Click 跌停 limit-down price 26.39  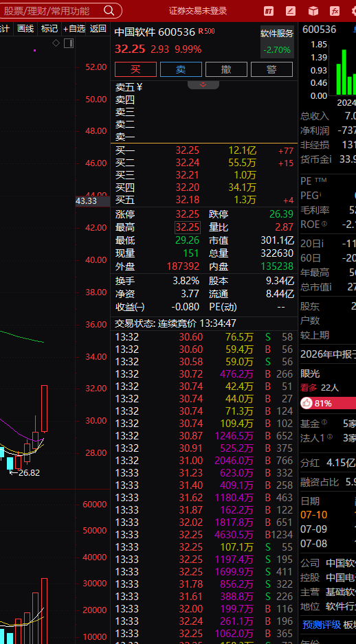pyautogui.click(x=282, y=214)
